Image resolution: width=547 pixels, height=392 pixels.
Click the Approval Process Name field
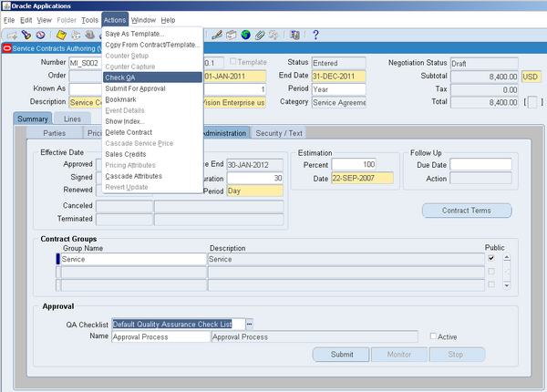pyautogui.click(x=160, y=337)
